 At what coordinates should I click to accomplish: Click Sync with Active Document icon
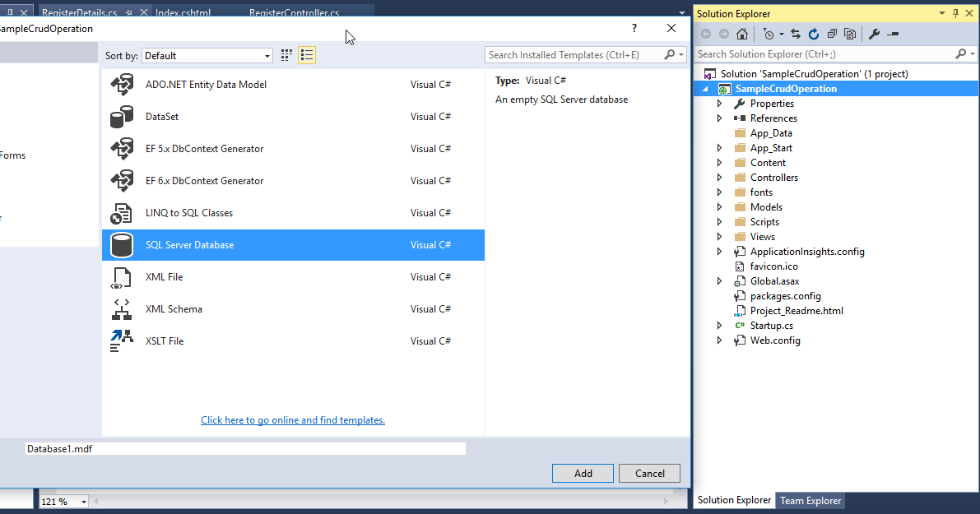coord(795,34)
